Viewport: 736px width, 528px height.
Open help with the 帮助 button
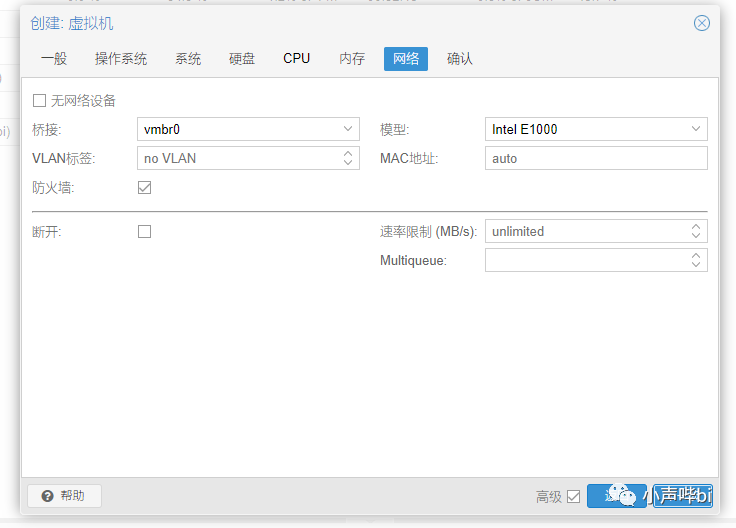coord(64,496)
